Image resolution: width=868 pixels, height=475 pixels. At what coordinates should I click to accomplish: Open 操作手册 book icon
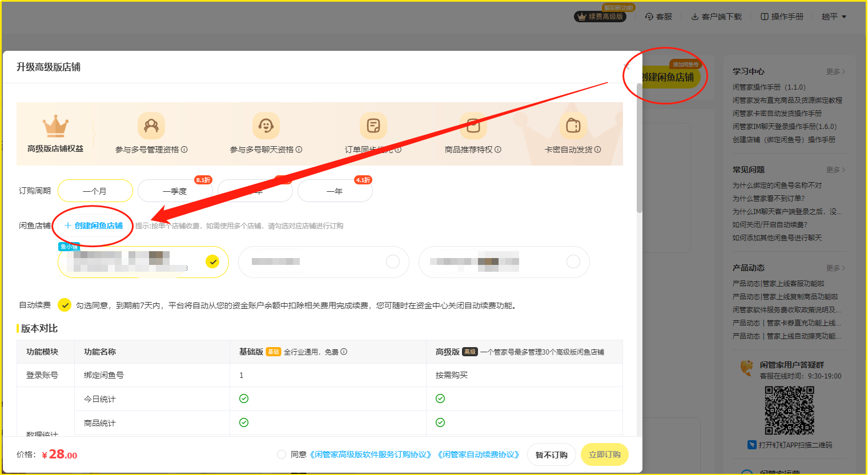pyautogui.click(x=765, y=17)
